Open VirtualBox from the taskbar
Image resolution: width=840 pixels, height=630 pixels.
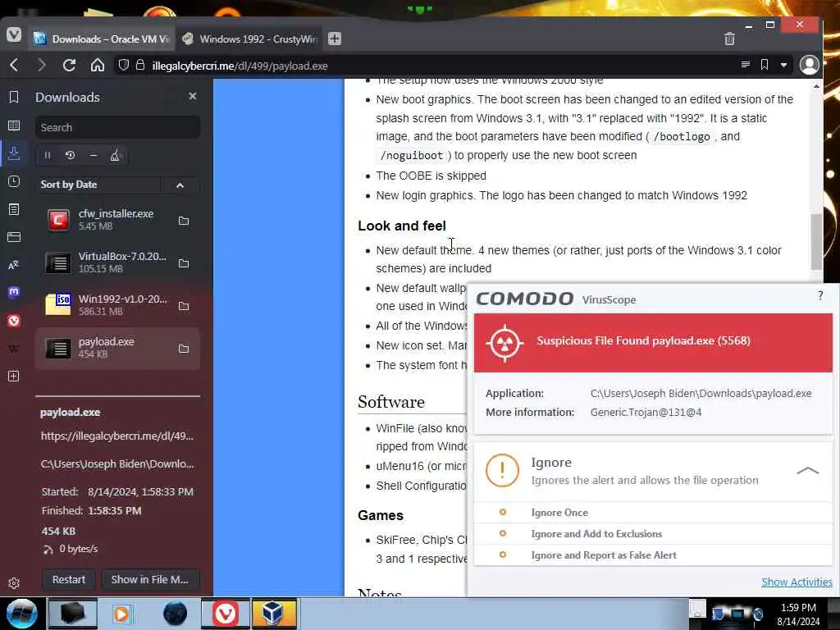(273, 614)
